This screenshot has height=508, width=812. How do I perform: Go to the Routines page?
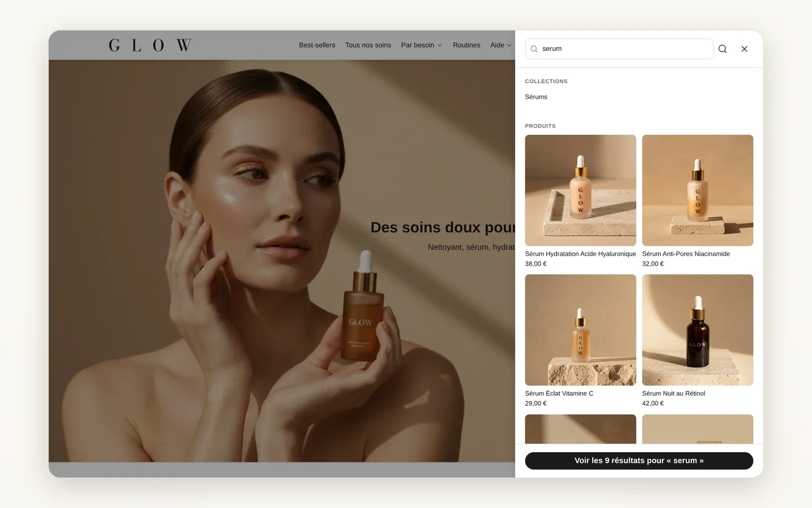tap(466, 45)
